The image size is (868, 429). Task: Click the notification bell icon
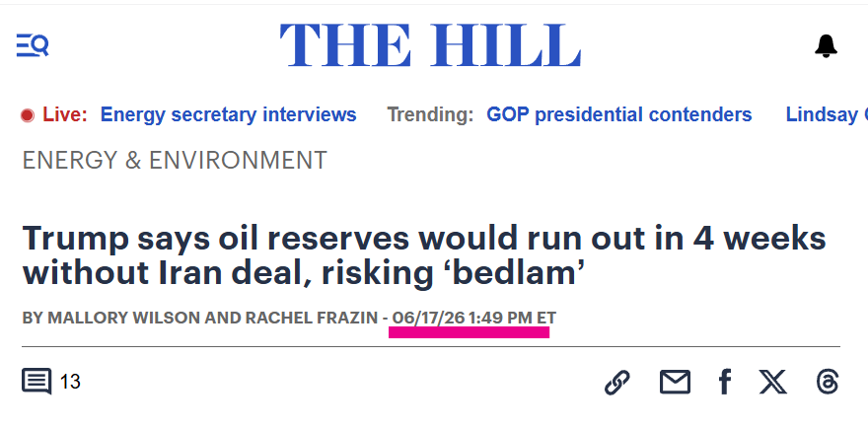point(826,45)
